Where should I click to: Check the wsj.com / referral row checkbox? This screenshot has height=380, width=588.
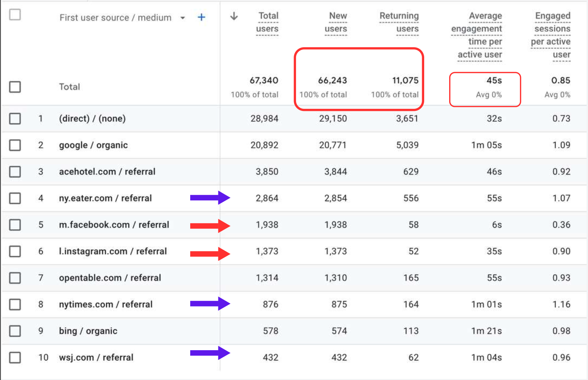(15, 357)
